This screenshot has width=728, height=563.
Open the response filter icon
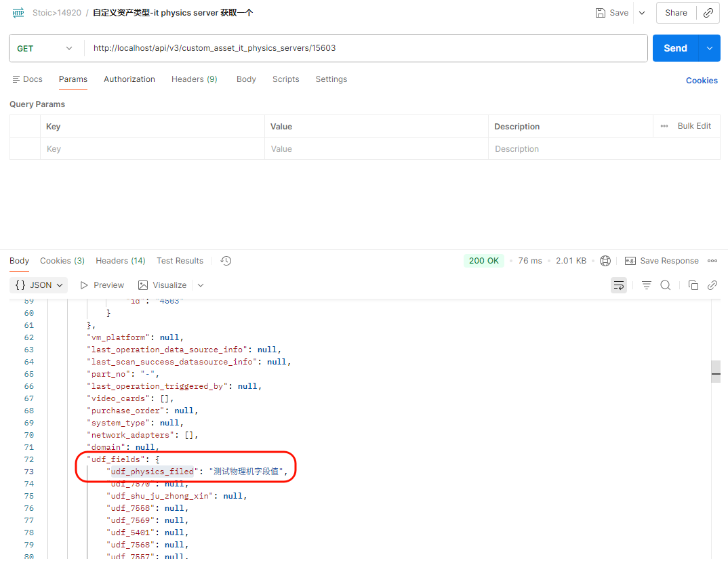click(647, 285)
